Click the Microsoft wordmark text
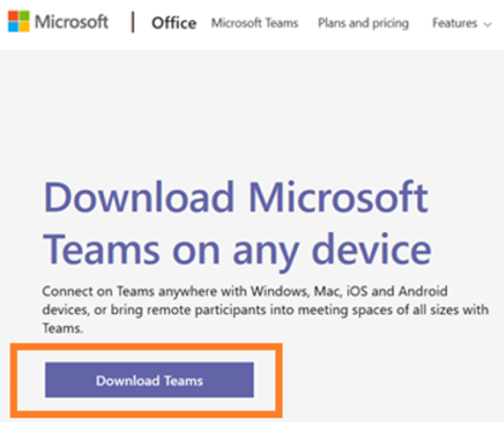 tap(72, 22)
